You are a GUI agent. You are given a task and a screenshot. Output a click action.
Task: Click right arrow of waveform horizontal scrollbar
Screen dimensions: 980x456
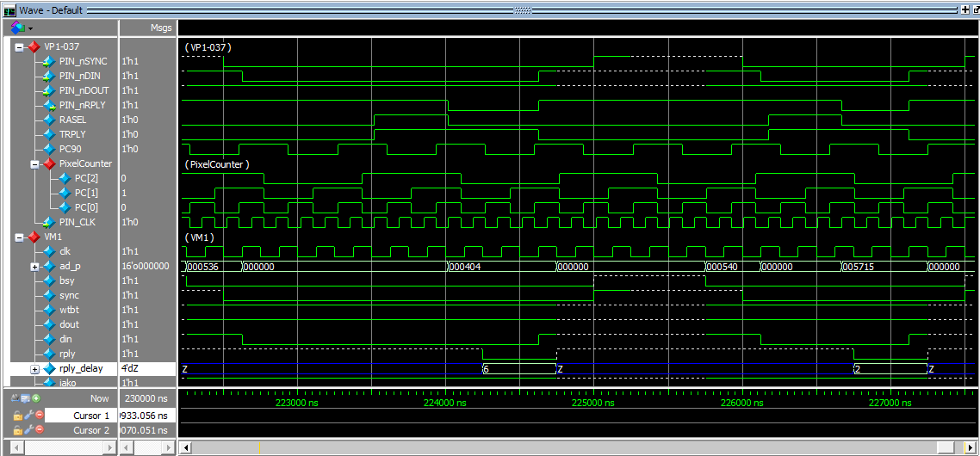pyautogui.click(x=971, y=447)
